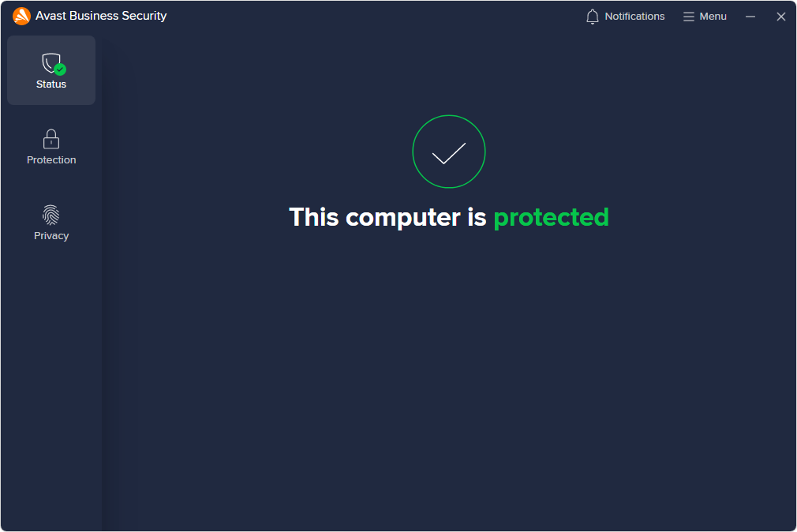Close the Avast Business Security window
Screen dimensions: 797x532
click(781, 17)
